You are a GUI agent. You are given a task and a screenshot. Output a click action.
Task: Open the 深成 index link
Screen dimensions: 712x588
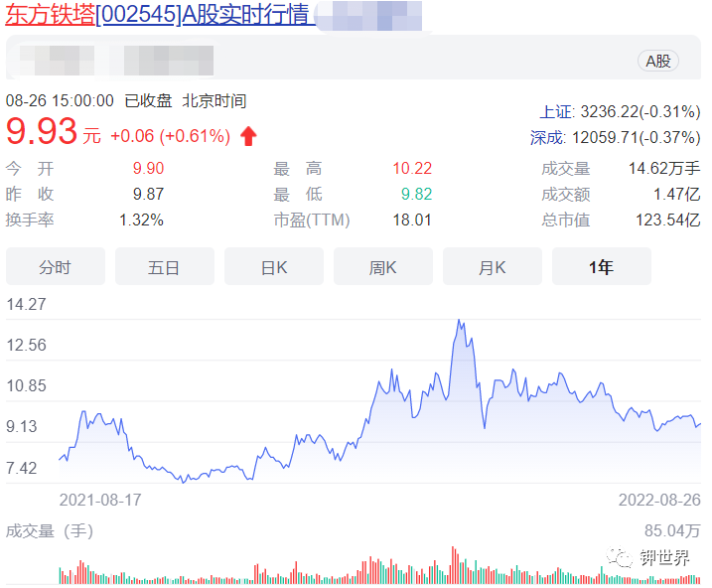click(x=547, y=137)
